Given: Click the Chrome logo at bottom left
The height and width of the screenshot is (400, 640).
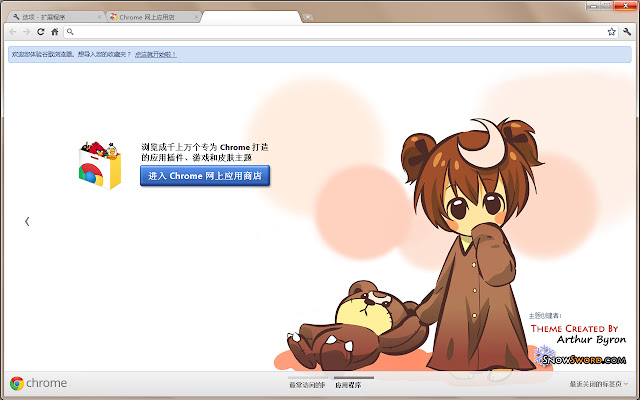Looking at the screenshot, I should click(x=38, y=383).
